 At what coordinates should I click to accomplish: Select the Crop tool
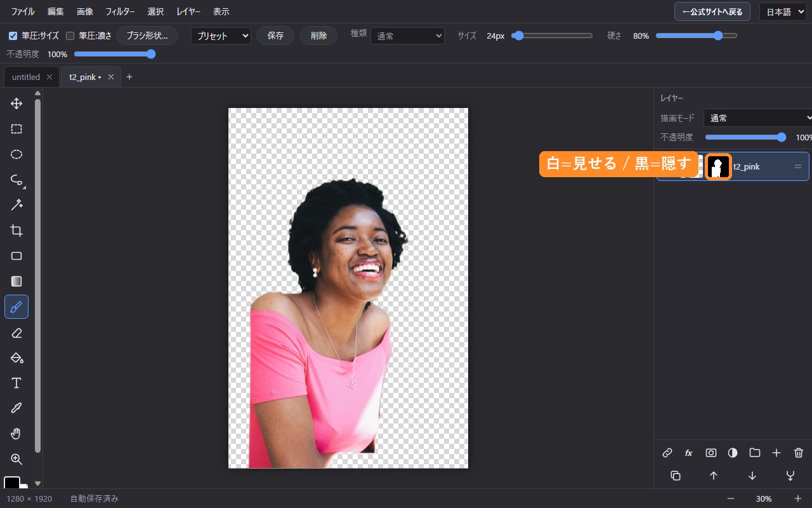click(16, 231)
